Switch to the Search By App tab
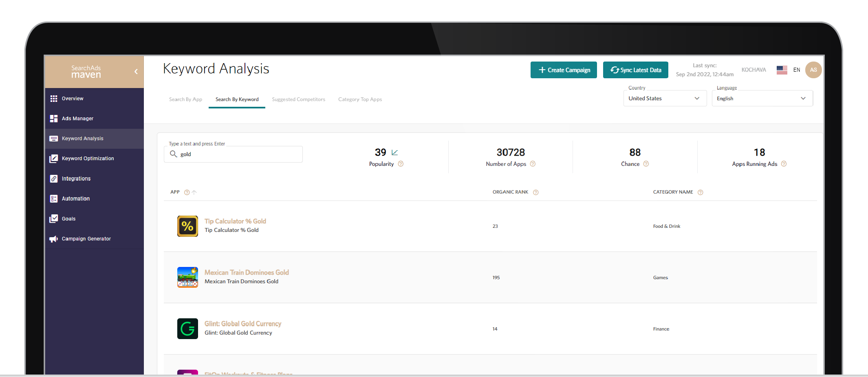Screen dimensions: 868x377 [x=185, y=99]
